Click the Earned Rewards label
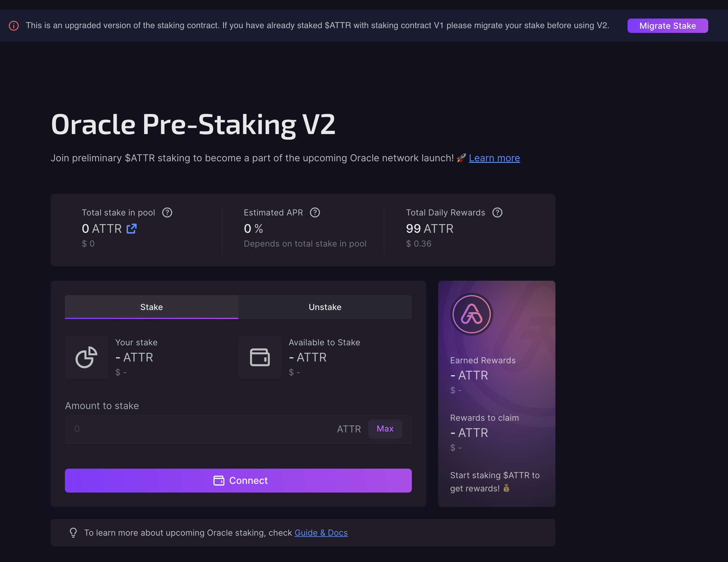 coord(483,360)
